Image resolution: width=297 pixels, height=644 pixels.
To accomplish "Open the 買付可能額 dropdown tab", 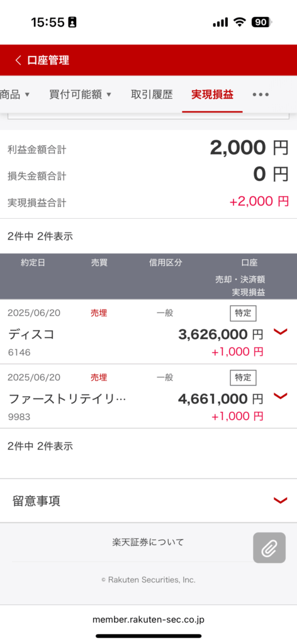I will tap(81, 95).
